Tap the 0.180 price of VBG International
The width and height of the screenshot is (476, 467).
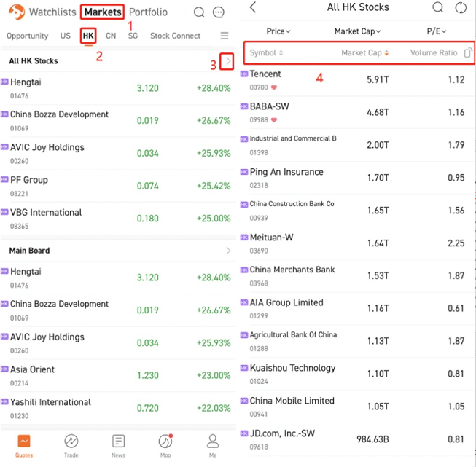pos(147,219)
